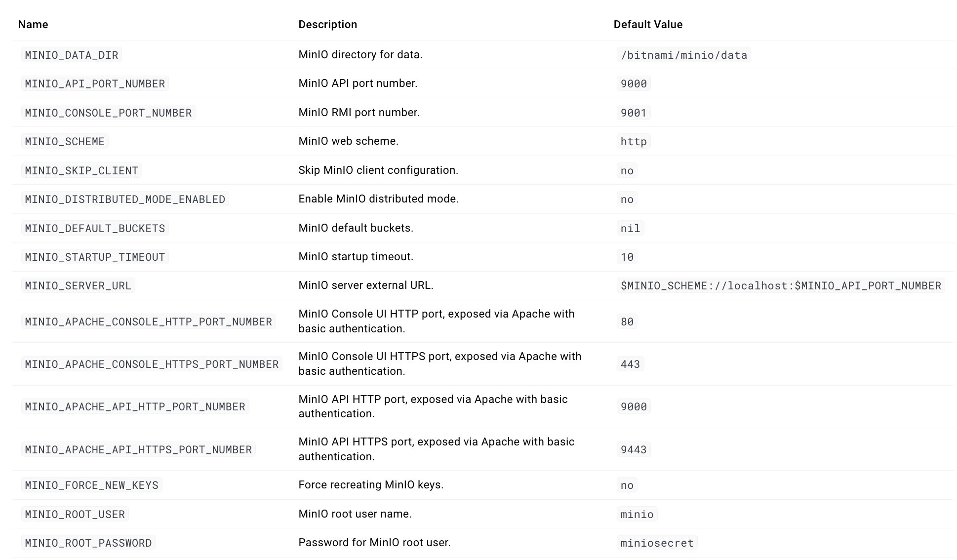Select the MINIO_ROOT_USER code label
This screenshot has width=957, height=560.
[75, 514]
